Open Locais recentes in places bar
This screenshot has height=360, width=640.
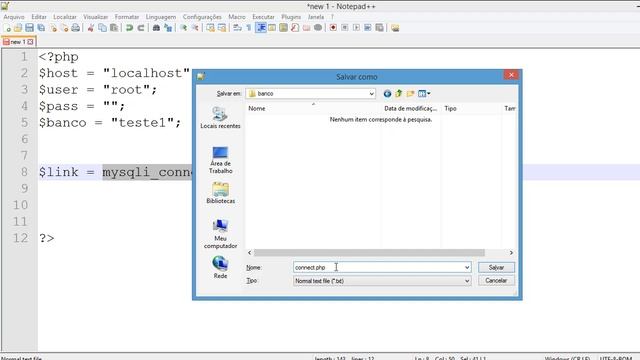[x=220, y=118]
